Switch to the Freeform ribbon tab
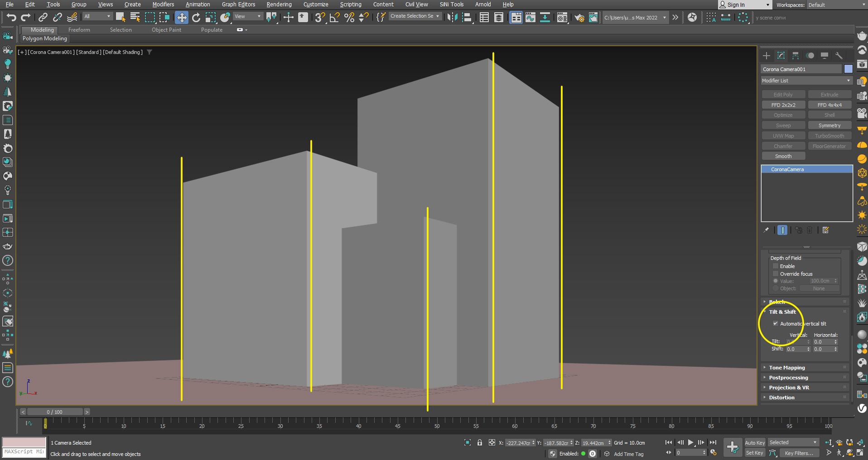The height and width of the screenshot is (460, 868). point(79,30)
